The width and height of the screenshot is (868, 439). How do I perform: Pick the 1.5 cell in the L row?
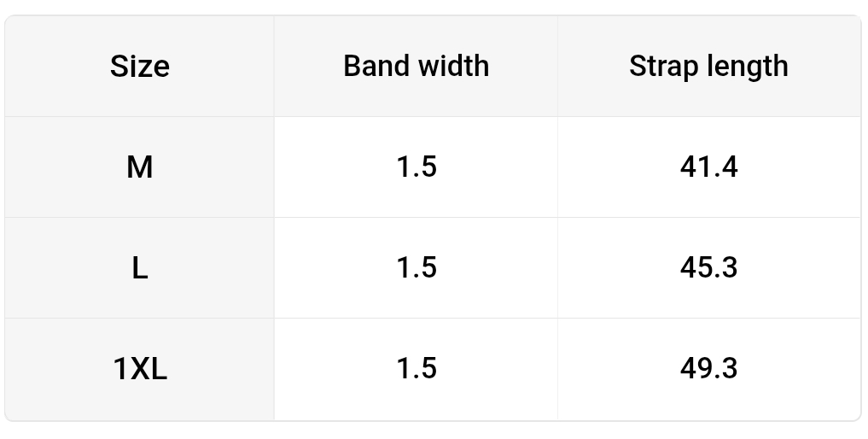click(x=417, y=268)
